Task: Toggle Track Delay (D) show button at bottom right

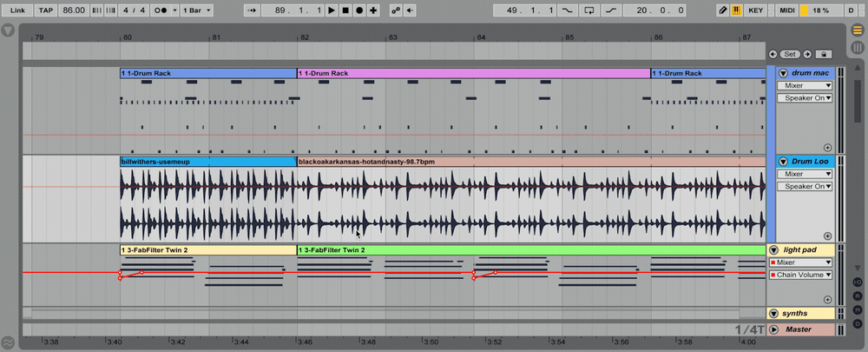Action: [x=858, y=323]
